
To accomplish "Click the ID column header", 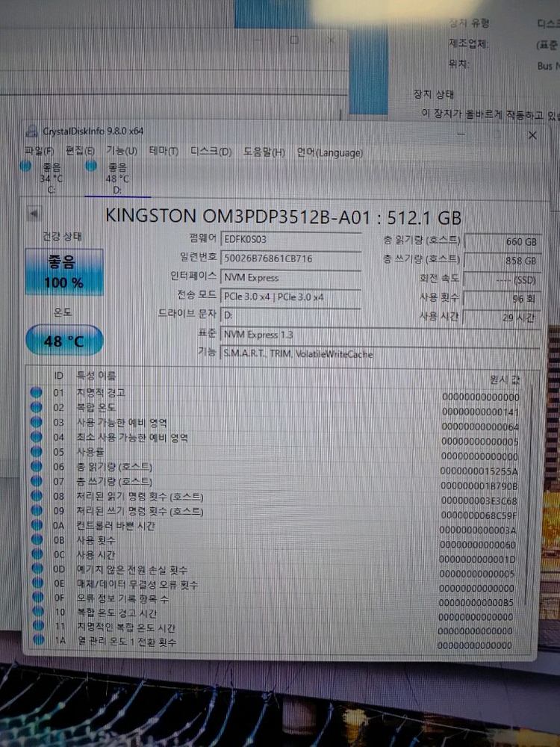I will pos(58,376).
